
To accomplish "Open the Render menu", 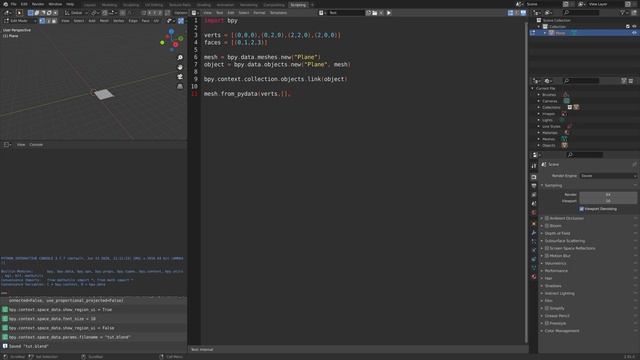I will coord(38,4).
